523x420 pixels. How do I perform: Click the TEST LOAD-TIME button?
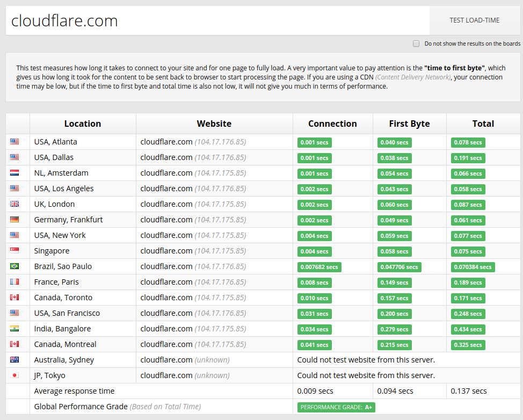(475, 20)
